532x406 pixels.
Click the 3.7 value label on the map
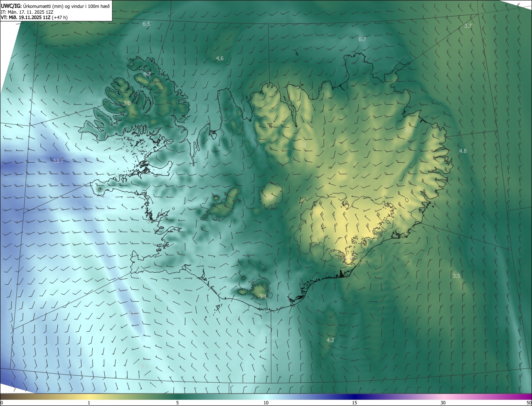coord(468,26)
